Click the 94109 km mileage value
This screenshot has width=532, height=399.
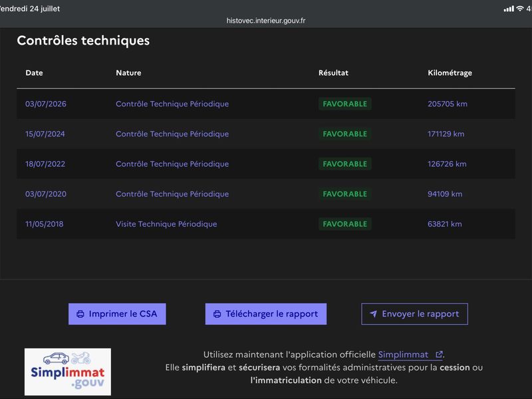click(445, 194)
